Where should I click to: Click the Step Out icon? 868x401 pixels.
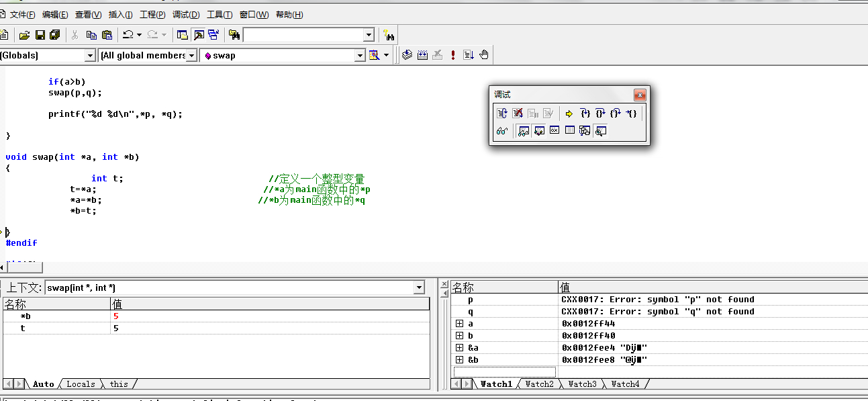[x=616, y=114]
